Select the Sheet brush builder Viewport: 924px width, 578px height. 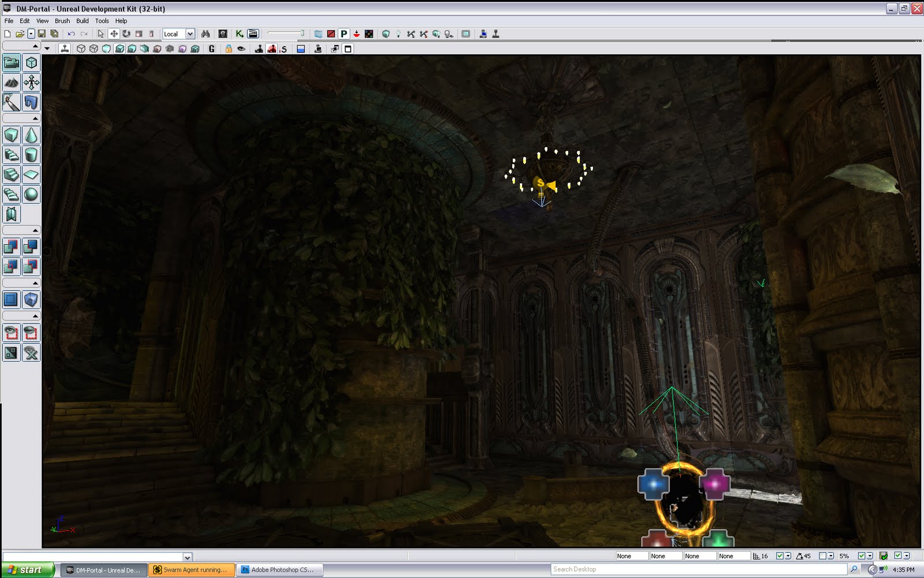point(31,174)
